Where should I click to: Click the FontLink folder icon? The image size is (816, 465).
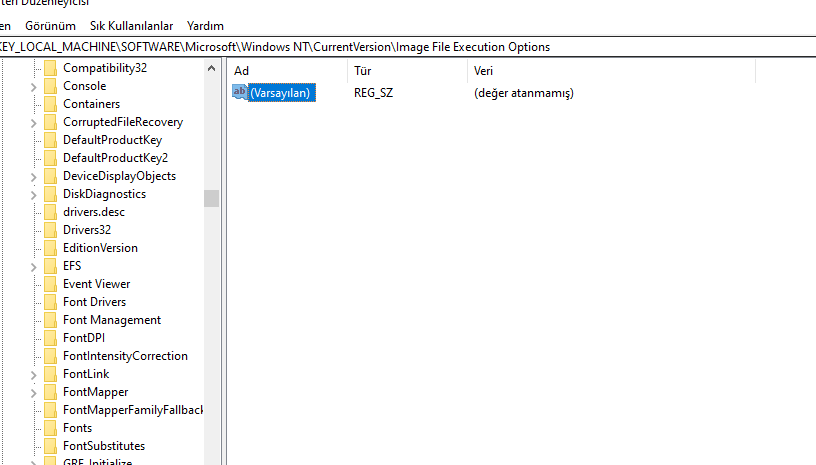point(50,374)
